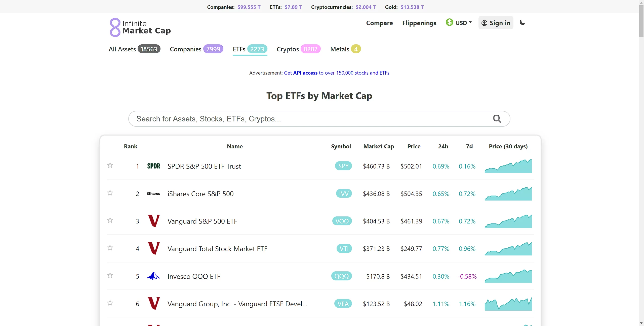The height and width of the screenshot is (326, 644).
Task: Toggle dark mode with the moon icon
Action: pyautogui.click(x=522, y=23)
